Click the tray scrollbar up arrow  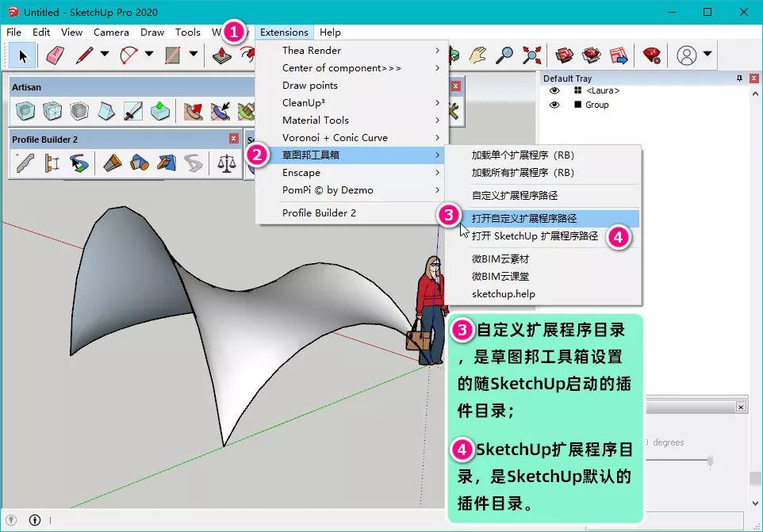(x=755, y=94)
